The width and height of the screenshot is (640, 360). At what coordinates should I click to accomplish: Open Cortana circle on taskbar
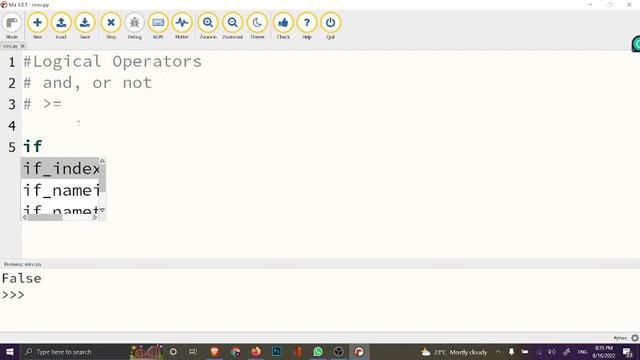coord(173,352)
